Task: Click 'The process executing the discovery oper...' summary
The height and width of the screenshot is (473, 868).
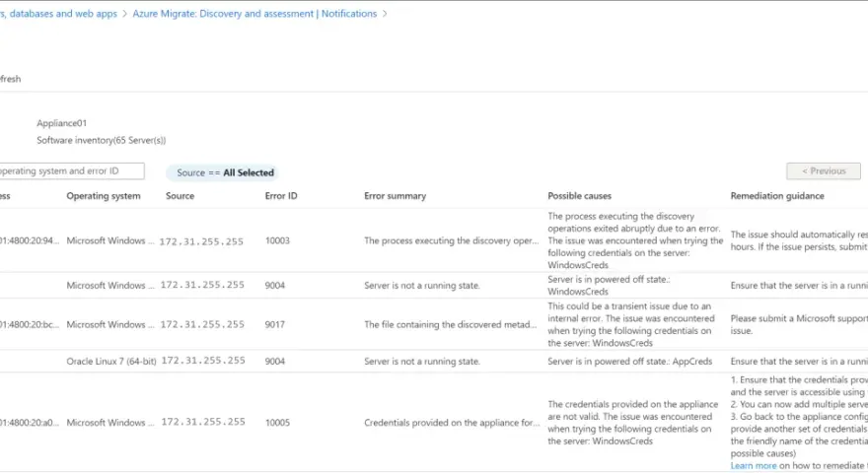Action: coord(451,240)
